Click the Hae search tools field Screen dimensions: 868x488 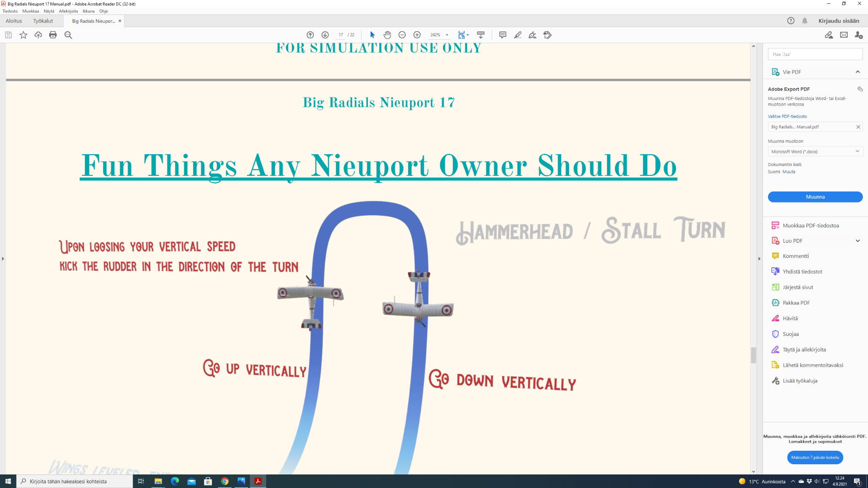815,54
